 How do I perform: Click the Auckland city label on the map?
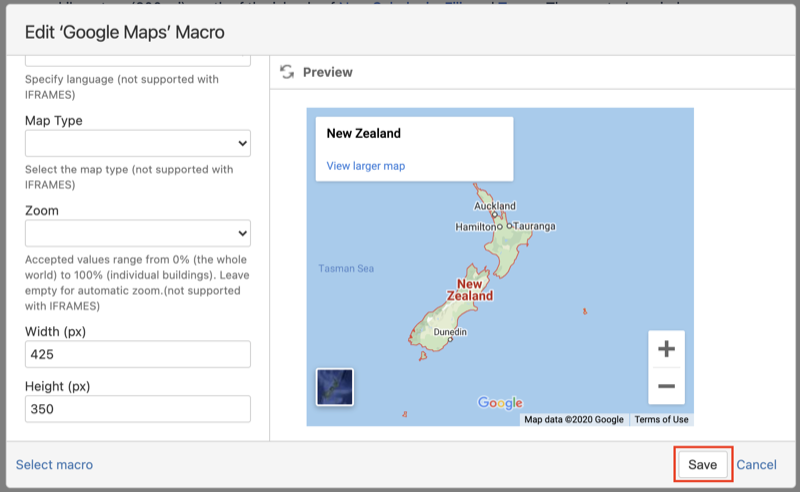coord(495,207)
